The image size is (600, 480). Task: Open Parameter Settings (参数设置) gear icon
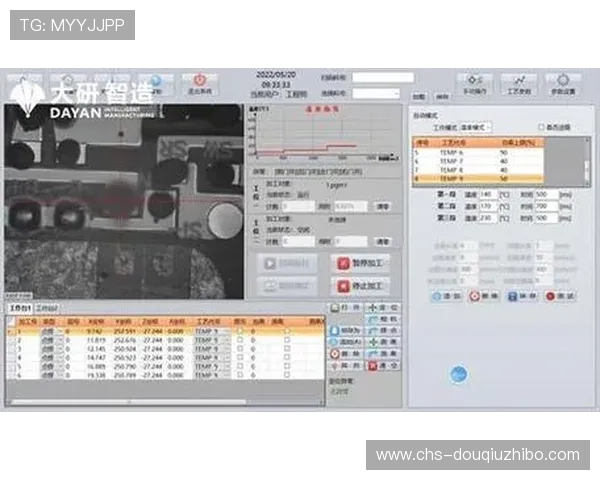click(x=562, y=80)
